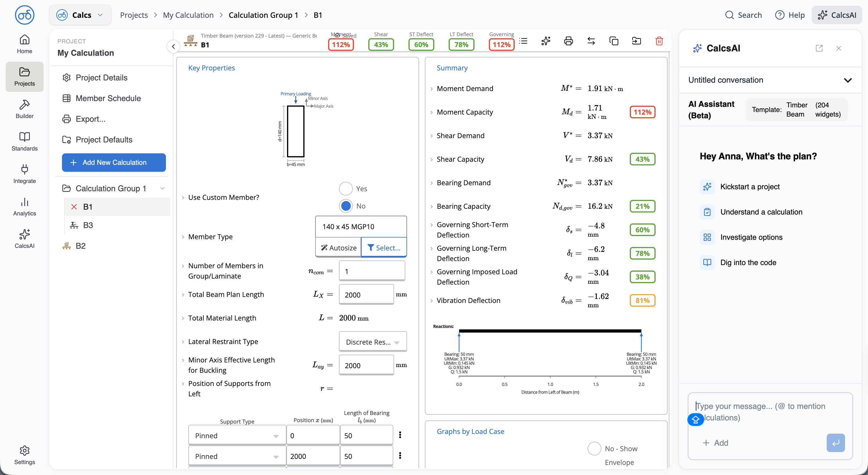Open Home in the left navigation
Viewport: 868px width, 475px height.
tap(25, 44)
